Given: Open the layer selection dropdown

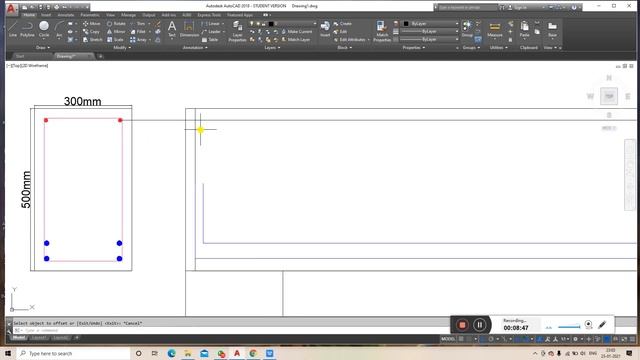Looking at the screenshot, I should (x=282, y=24).
